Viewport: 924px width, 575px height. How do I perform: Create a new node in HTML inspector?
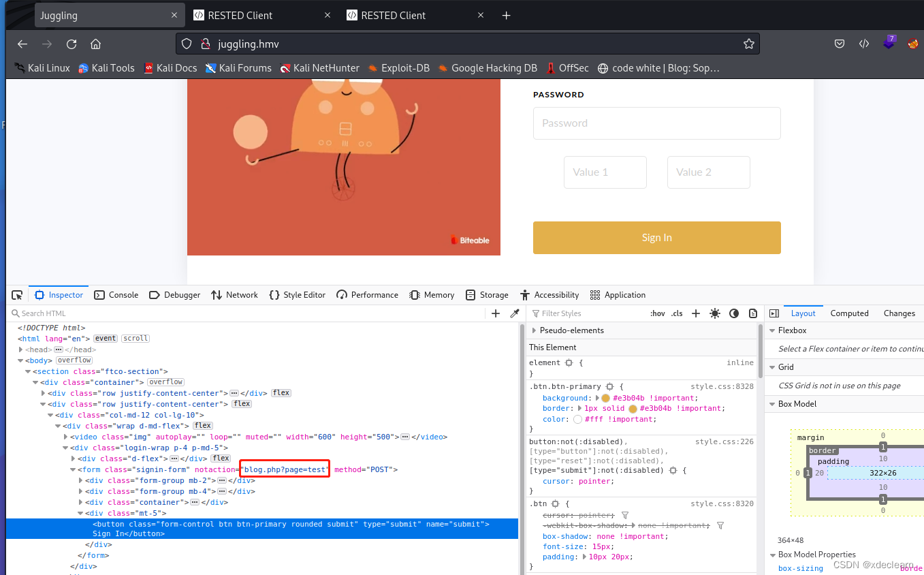tap(496, 313)
